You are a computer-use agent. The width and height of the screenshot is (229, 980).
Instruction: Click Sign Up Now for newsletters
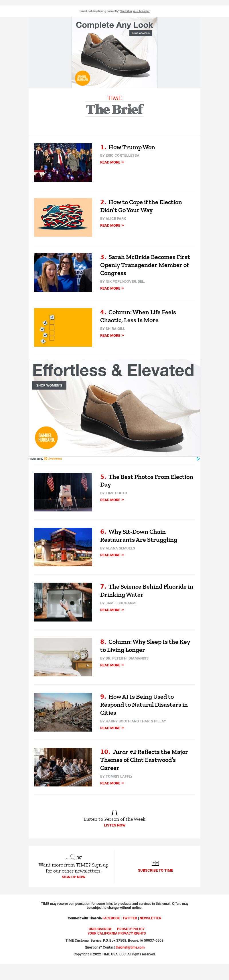tap(74, 877)
